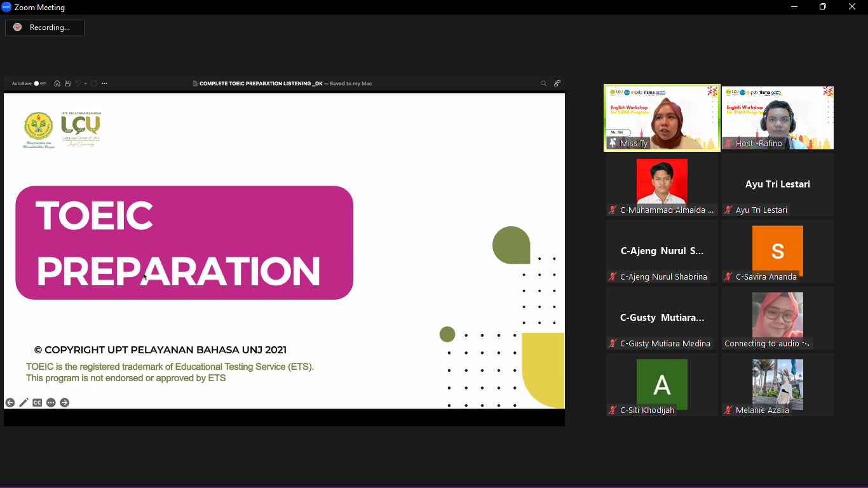
Task: Select Miss Ty's video thumbnail
Action: [x=661, y=118]
